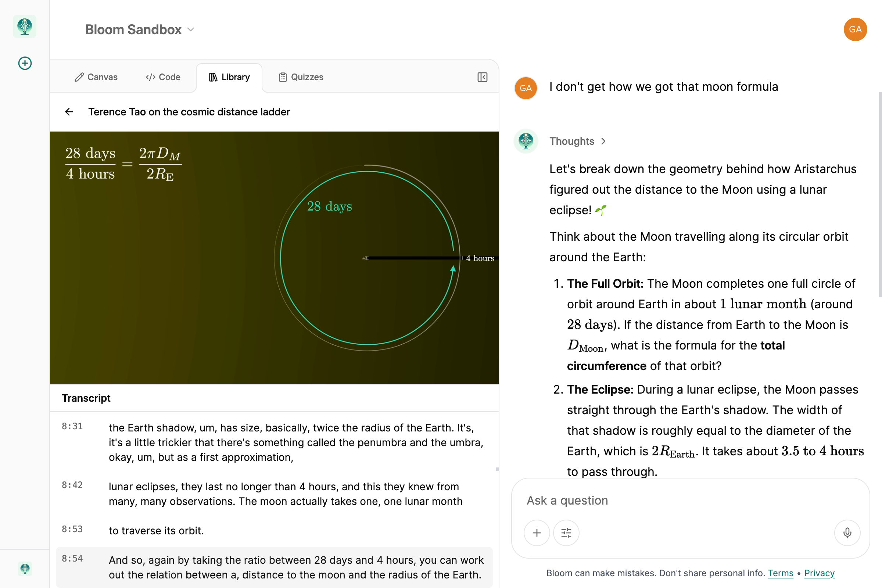
Task: Click the chat panel scrollbar
Action: pos(880,195)
